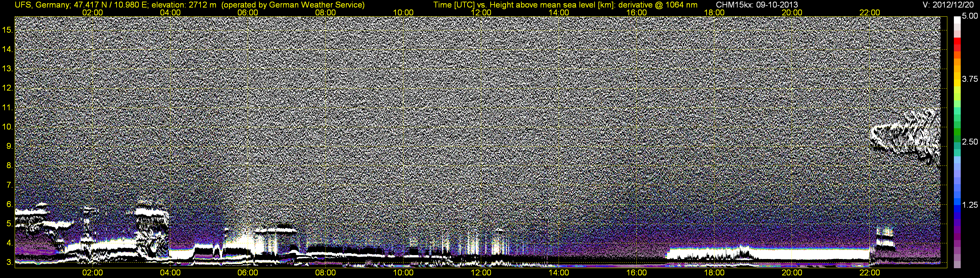Click the height axis label '7.'
The width and height of the screenshot is (980, 278).
tap(9, 185)
